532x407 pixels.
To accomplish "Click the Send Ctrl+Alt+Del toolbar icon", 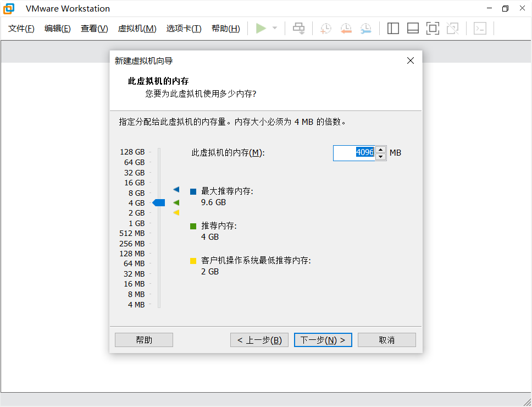I will tap(298, 29).
